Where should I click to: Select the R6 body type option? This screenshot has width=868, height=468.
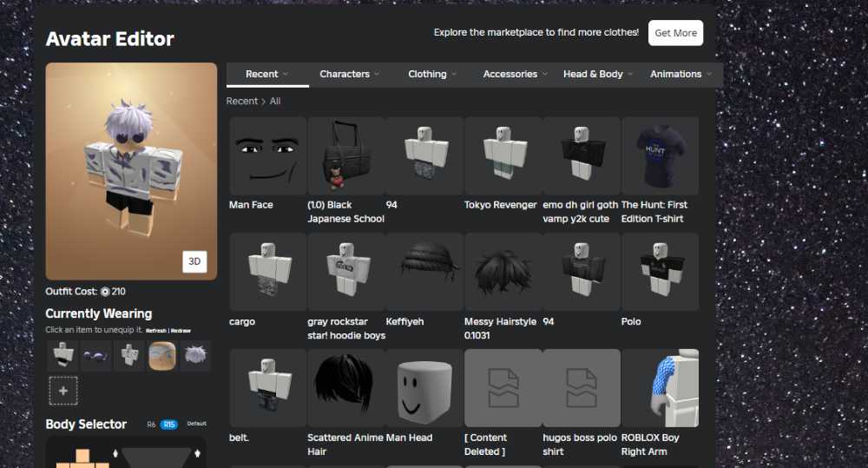(x=151, y=425)
